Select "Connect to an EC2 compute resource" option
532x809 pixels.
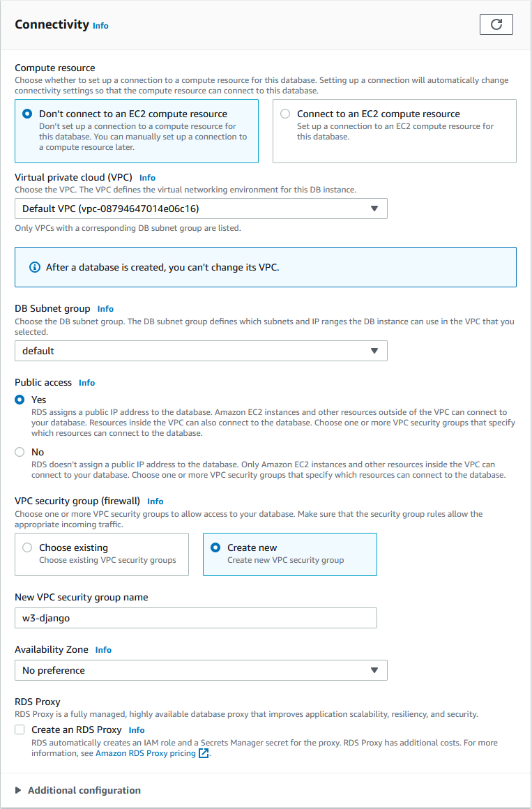click(x=285, y=114)
